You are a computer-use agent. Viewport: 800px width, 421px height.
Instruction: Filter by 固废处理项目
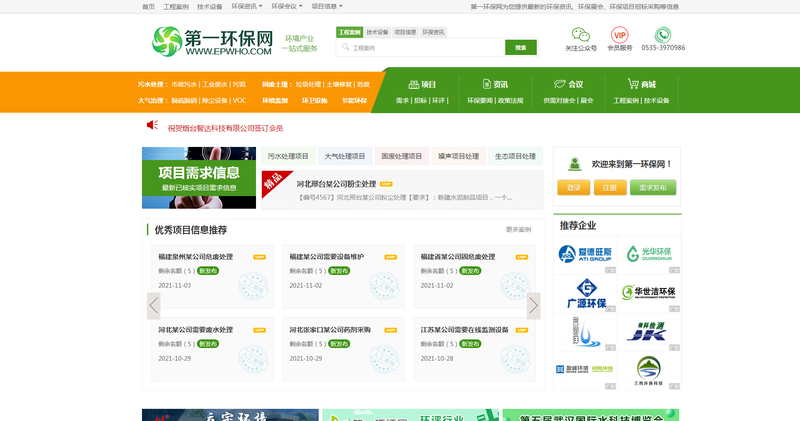coord(402,156)
